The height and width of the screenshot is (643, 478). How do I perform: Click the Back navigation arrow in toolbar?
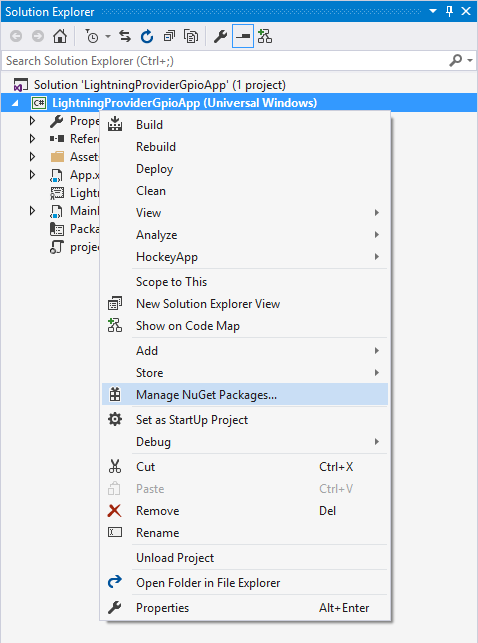coord(16,36)
